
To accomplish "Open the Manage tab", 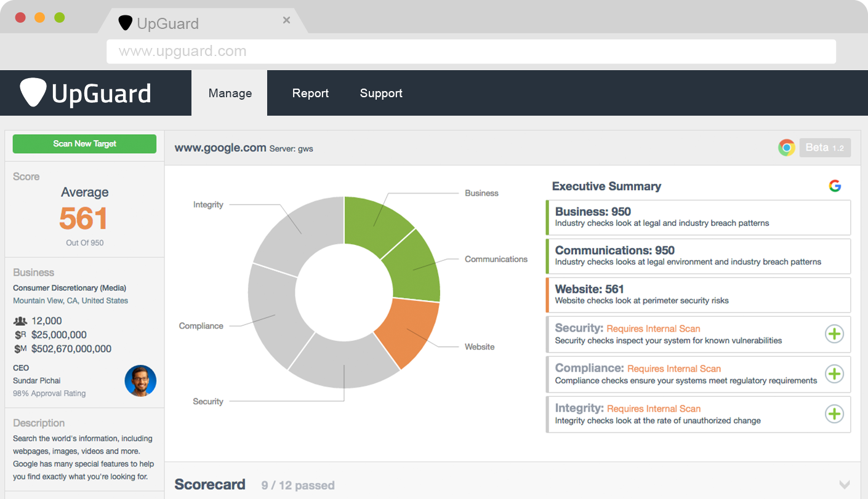I will point(230,93).
